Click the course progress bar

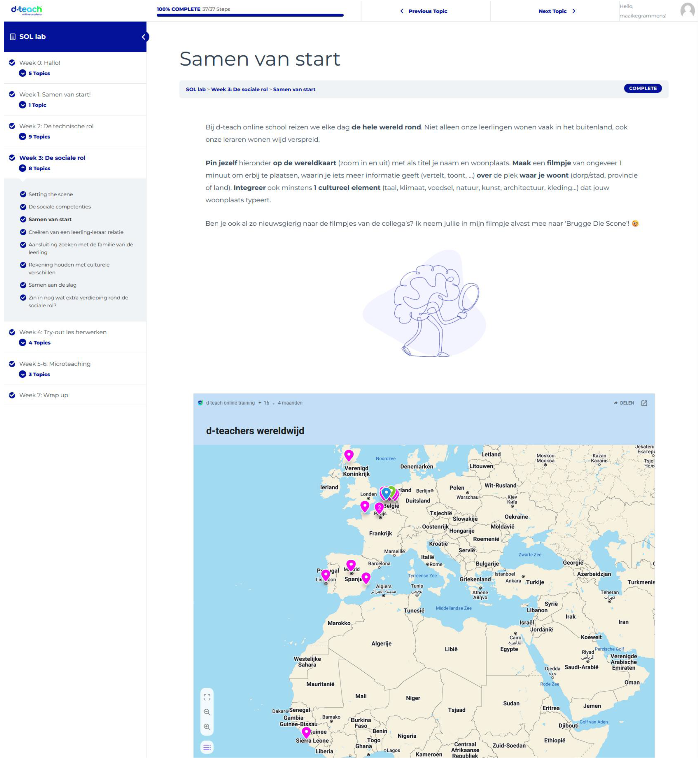click(x=250, y=15)
